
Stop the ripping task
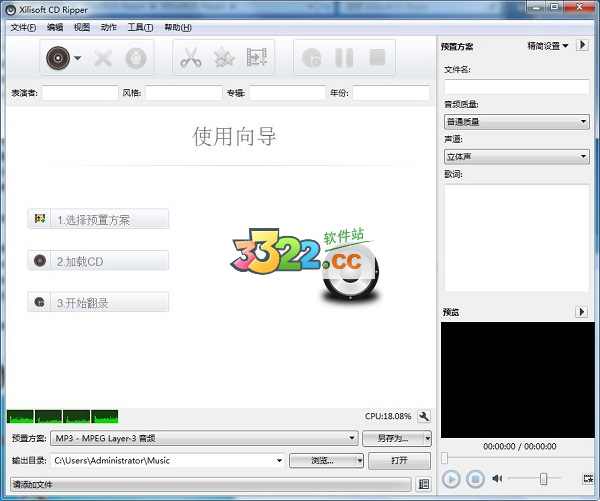377,58
